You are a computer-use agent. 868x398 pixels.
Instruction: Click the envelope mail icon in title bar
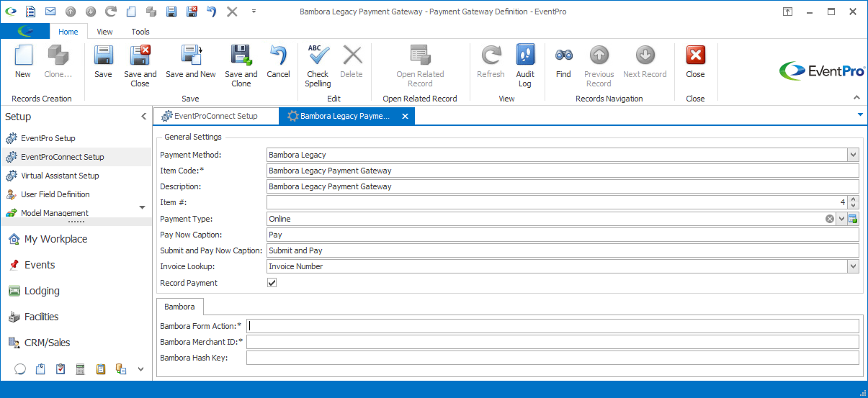50,12
